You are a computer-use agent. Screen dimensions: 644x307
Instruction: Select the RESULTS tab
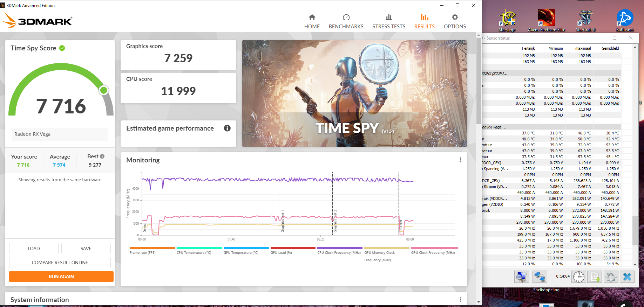425,22
